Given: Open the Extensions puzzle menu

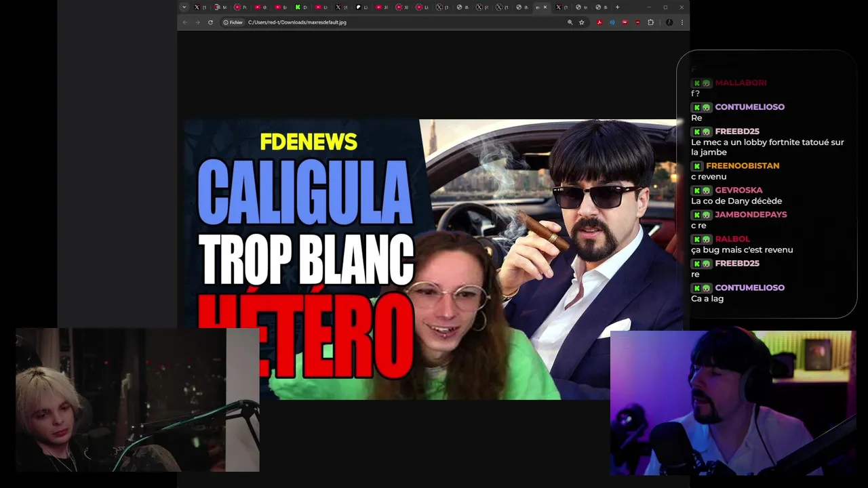Looking at the screenshot, I should click(650, 22).
